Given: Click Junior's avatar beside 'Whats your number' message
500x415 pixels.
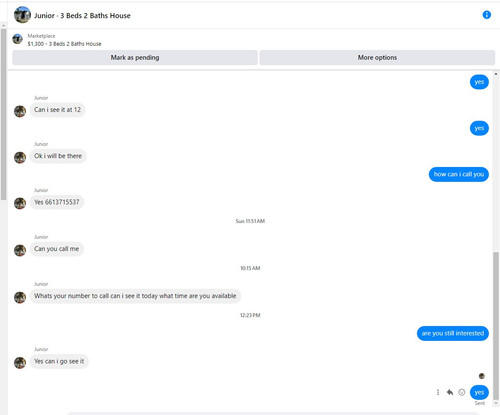Looking at the screenshot, I should click(x=20, y=297).
